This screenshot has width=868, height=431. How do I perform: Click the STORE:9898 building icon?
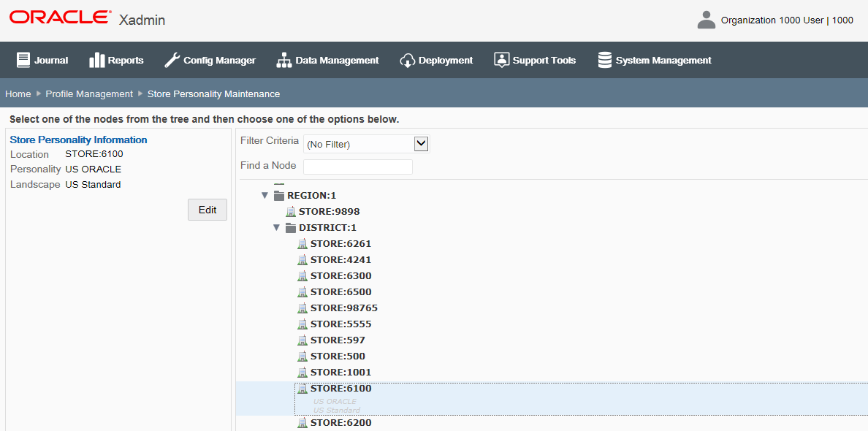click(x=291, y=211)
